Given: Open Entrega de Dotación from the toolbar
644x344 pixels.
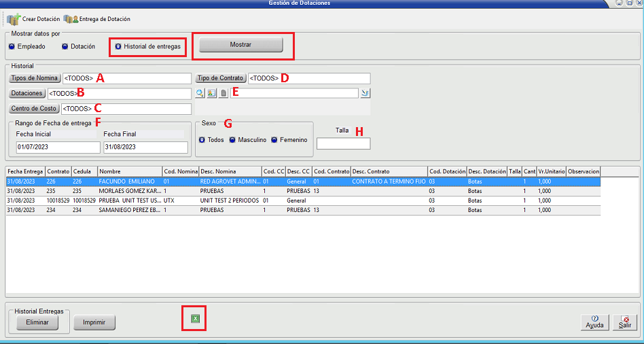Looking at the screenshot, I should 97,19.
